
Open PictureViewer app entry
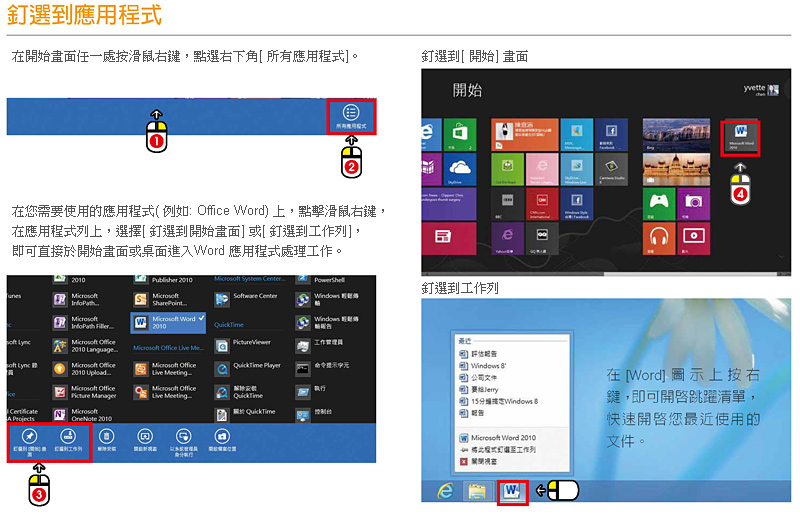[243, 346]
